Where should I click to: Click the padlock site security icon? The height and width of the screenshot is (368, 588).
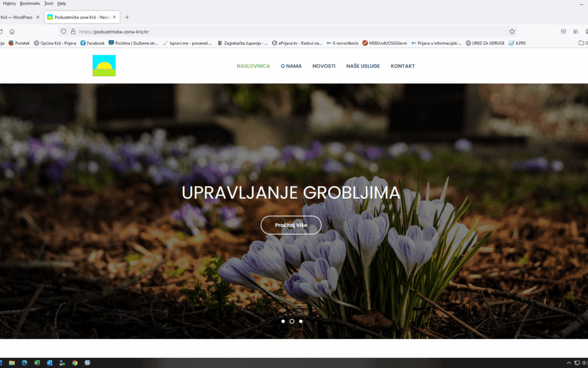point(72,32)
